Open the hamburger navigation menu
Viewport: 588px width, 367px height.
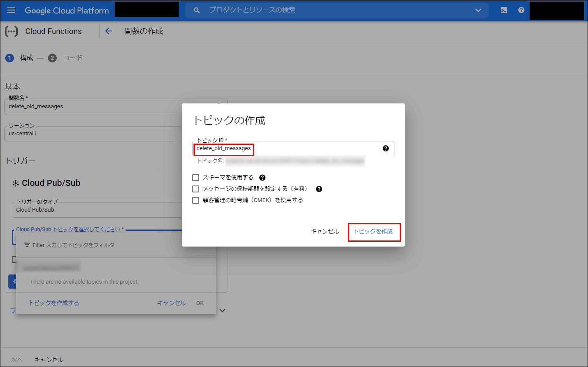(11, 10)
